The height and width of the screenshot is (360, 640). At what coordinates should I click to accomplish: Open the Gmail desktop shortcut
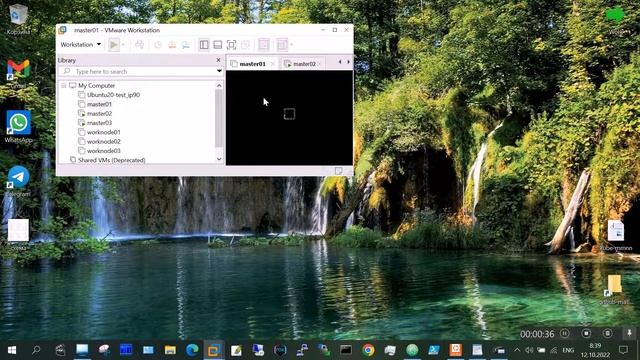coord(18,73)
